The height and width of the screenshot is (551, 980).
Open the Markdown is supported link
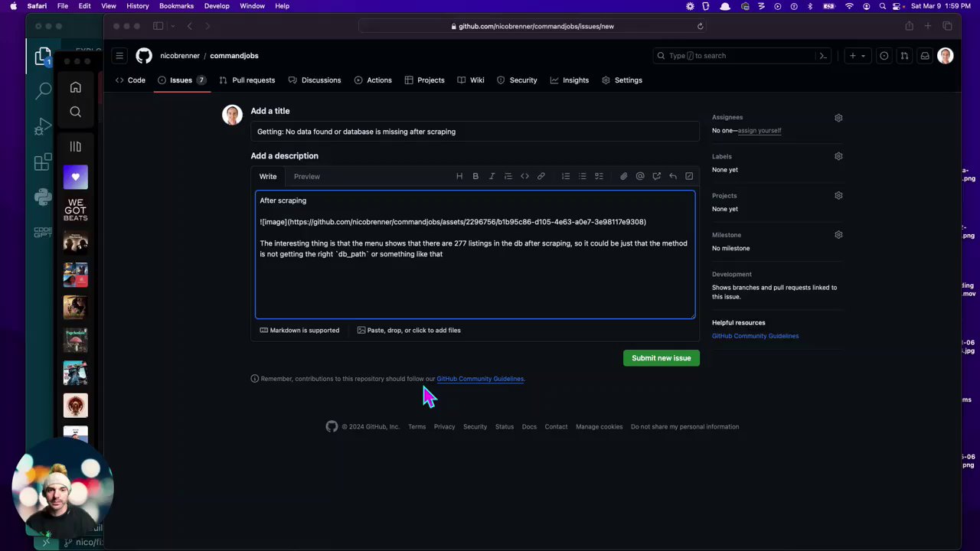tap(299, 331)
